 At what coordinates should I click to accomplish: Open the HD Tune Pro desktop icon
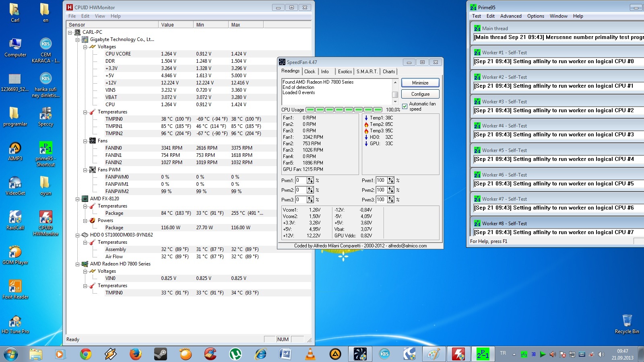pos(15,325)
